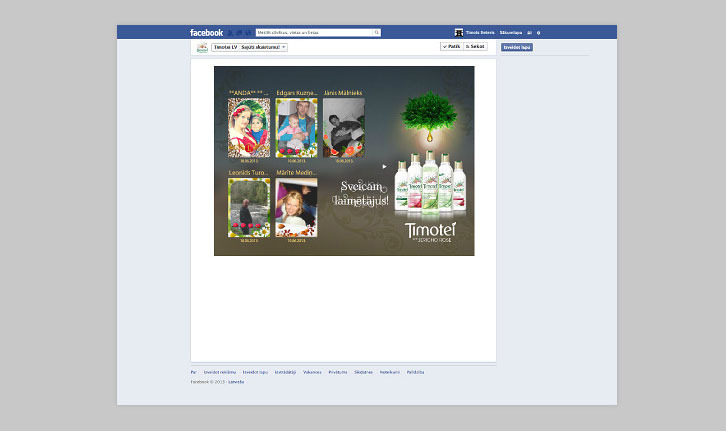Open the Privātums footer link
The image size is (726, 431).
click(338, 372)
